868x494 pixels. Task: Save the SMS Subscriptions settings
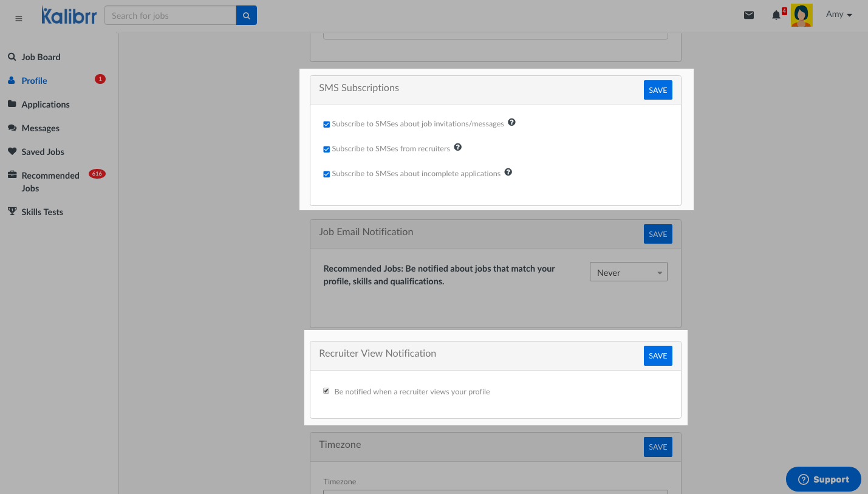[658, 90]
